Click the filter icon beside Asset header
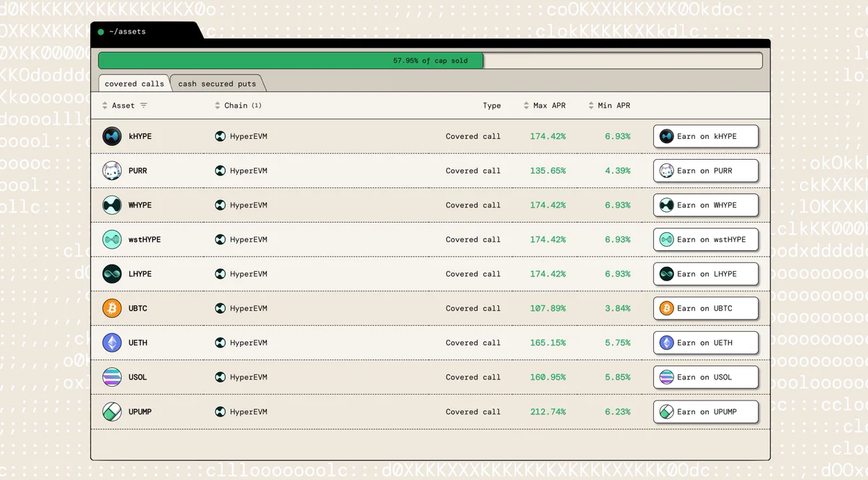 point(143,106)
